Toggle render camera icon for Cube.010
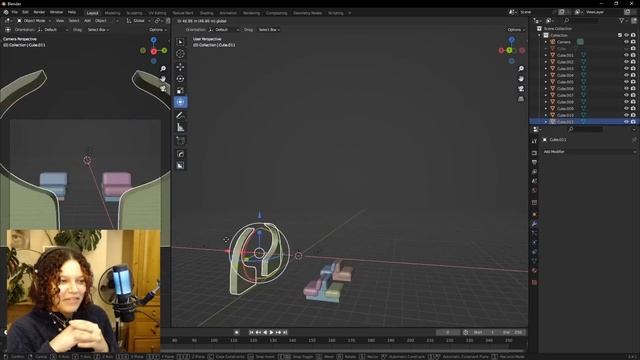The width and height of the screenshot is (640, 360). (633, 115)
